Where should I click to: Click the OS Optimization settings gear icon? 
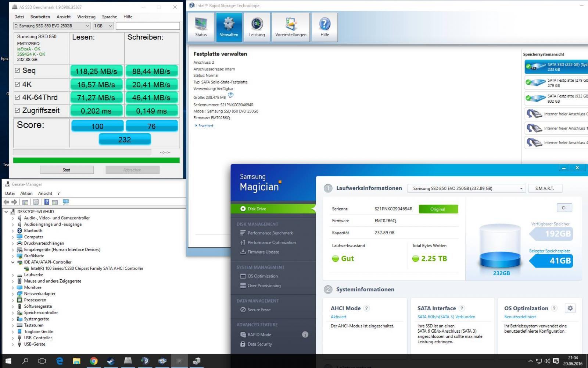570,308
